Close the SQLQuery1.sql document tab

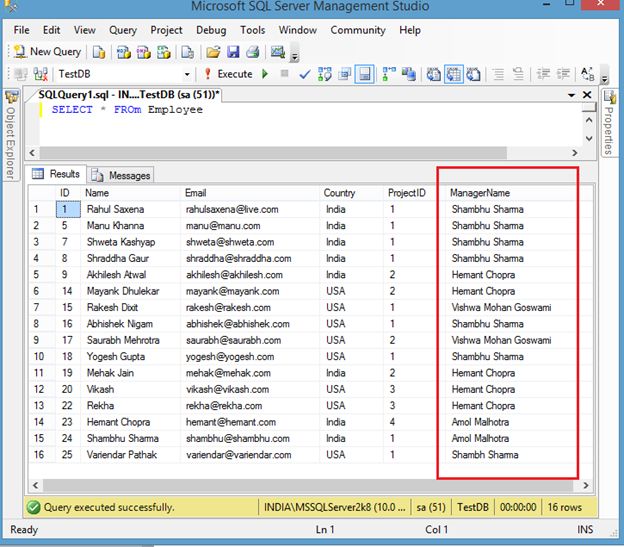point(587,95)
